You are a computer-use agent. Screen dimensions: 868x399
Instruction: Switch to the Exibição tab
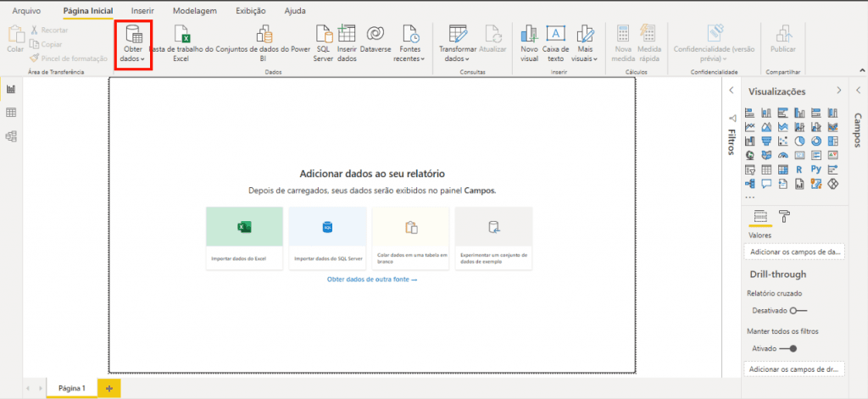pyautogui.click(x=249, y=11)
